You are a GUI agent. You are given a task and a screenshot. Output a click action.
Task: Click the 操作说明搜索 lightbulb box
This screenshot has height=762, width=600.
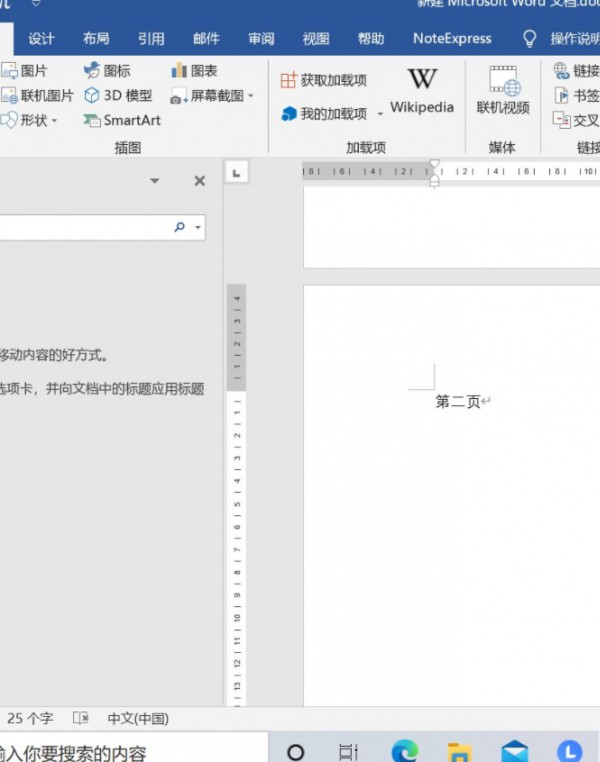(560, 38)
